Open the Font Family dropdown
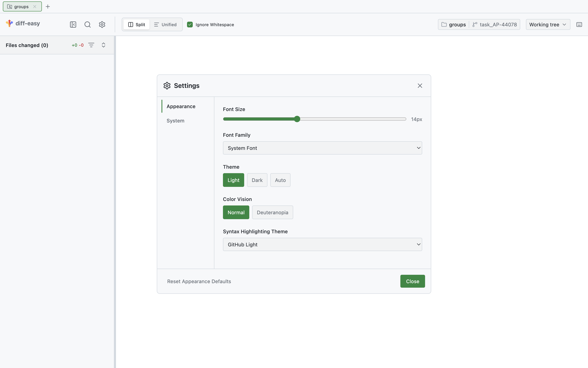 point(322,148)
